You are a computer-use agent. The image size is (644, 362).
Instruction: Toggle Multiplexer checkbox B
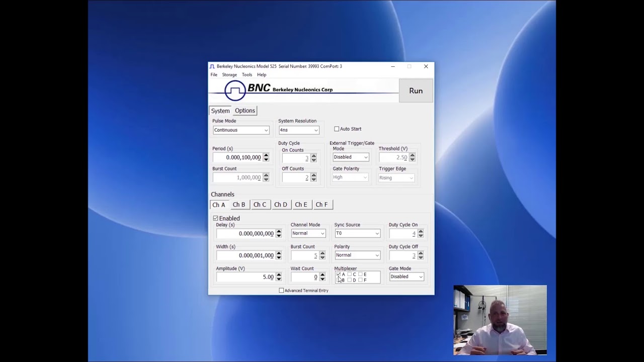(x=339, y=280)
